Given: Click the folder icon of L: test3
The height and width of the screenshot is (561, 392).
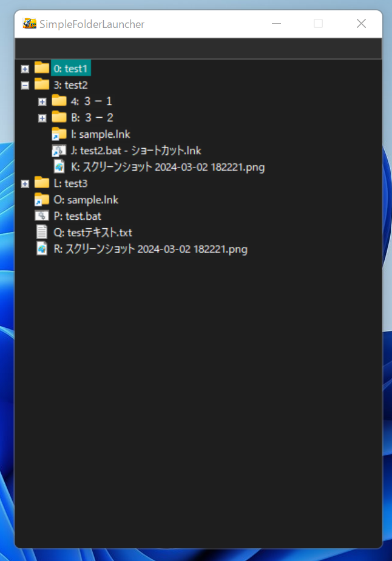Looking at the screenshot, I should (x=42, y=183).
